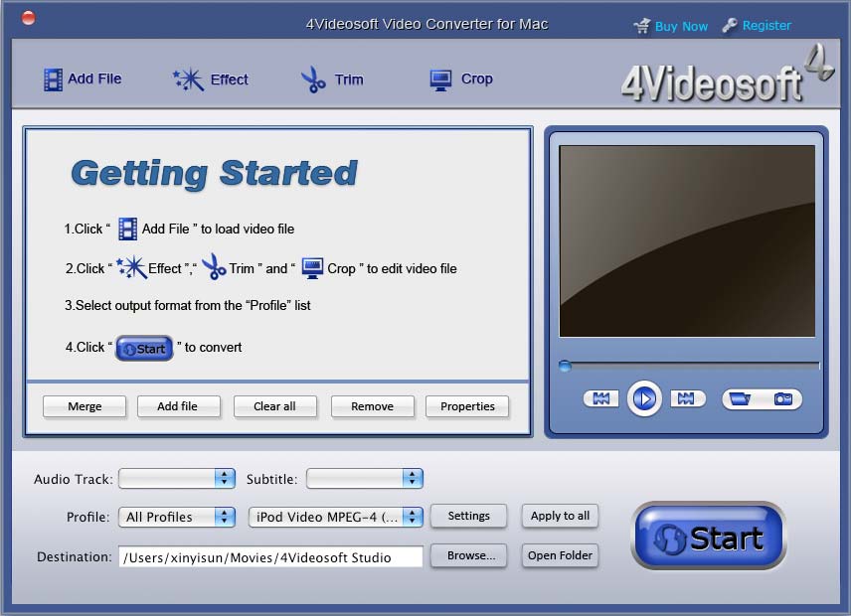Open the snapshot folder icon in player
851x616 pixels.
741,398
